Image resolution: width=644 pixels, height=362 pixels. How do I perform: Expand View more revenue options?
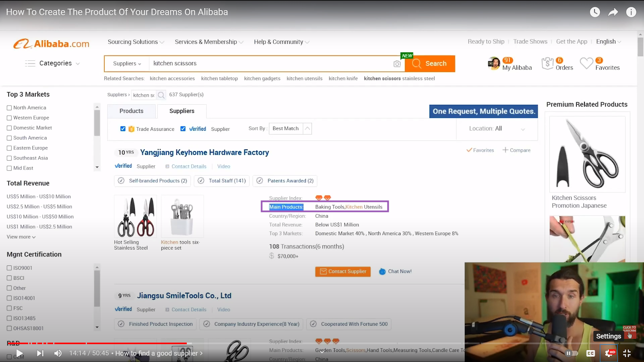coord(21,237)
